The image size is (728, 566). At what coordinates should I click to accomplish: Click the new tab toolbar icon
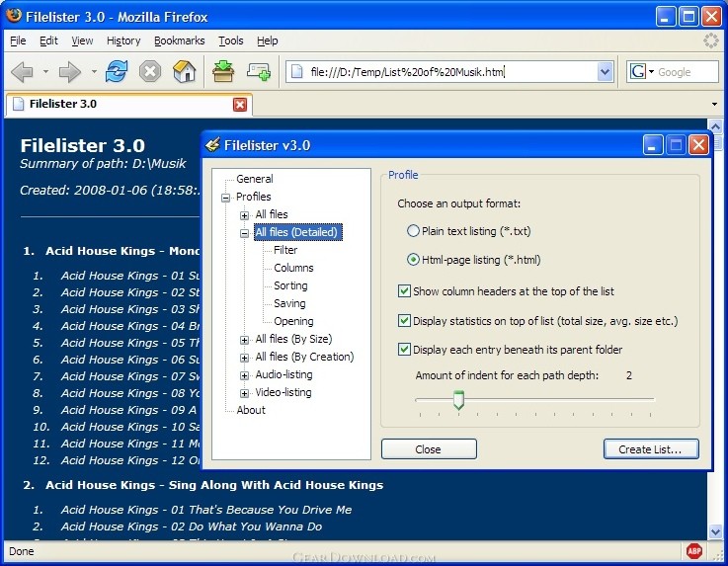tap(259, 71)
